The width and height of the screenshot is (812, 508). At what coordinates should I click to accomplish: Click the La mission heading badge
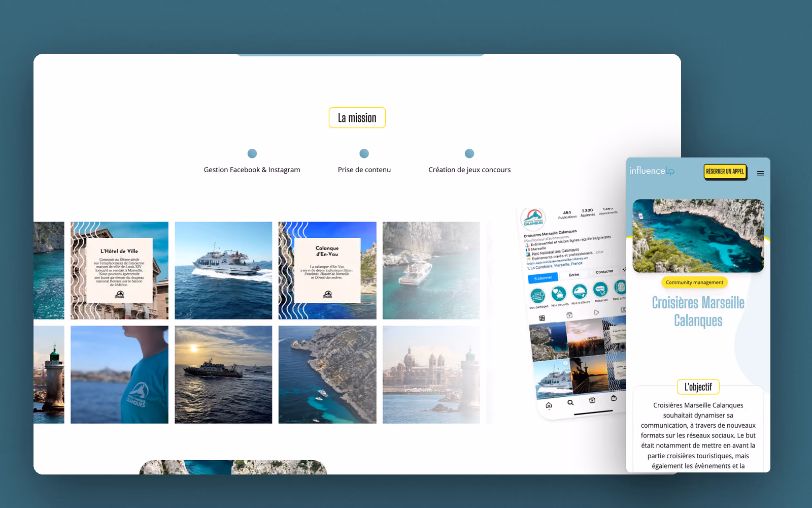pos(357,118)
